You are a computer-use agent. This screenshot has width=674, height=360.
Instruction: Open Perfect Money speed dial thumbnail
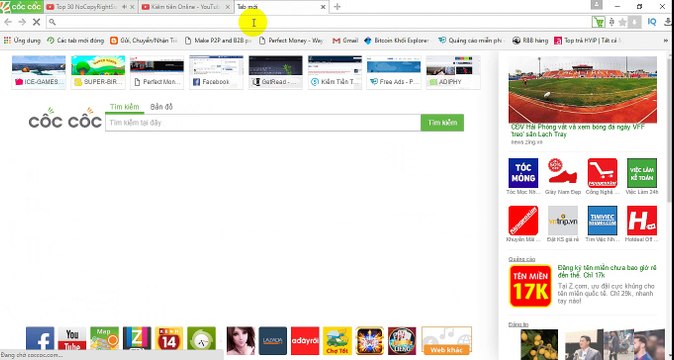click(x=157, y=72)
